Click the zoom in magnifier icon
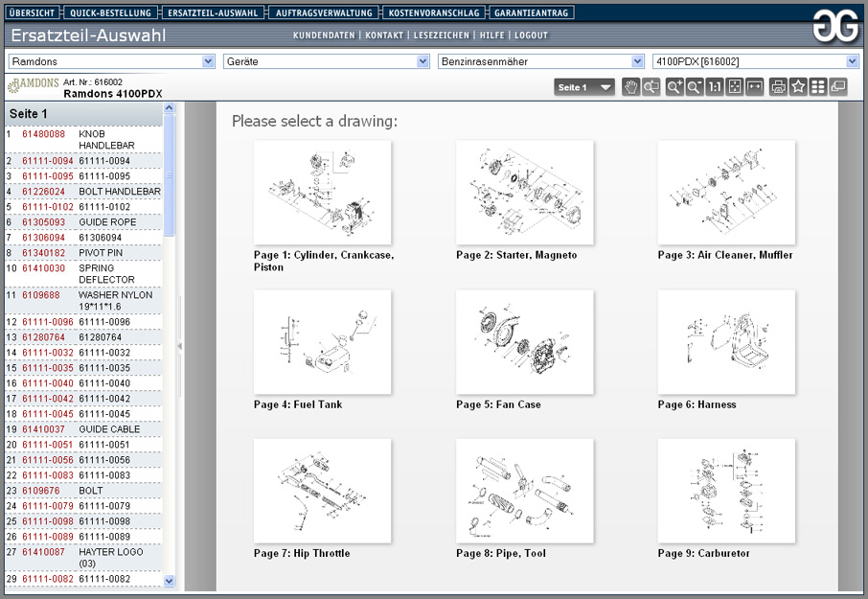The width and height of the screenshot is (868, 599). (x=675, y=87)
